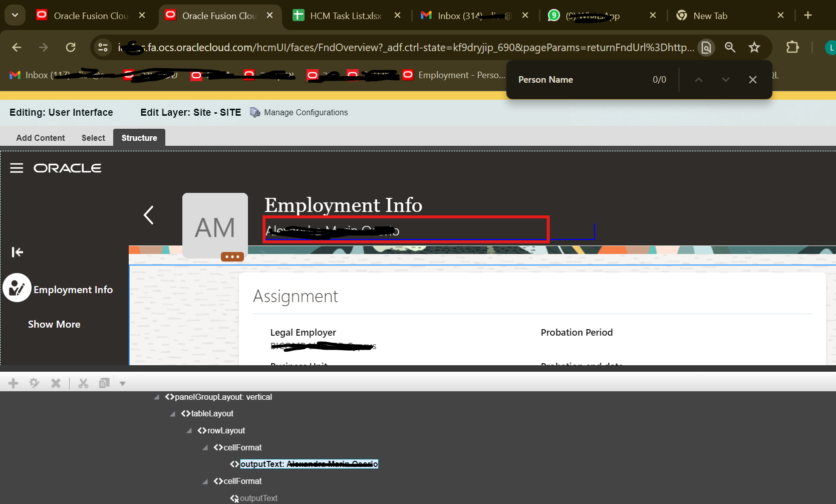Image resolution: width=836 pixels, height=504 pixels.
Task: Switch to the first Oracle Fusion Cloud tab
Action: pos(90,16)
